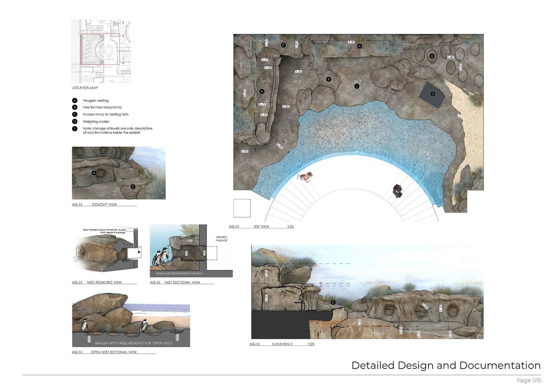Viewport: 554px width, 392px height.
Task: Click marker C in the Elevation 2 drawing
Action: click(333, 302)
